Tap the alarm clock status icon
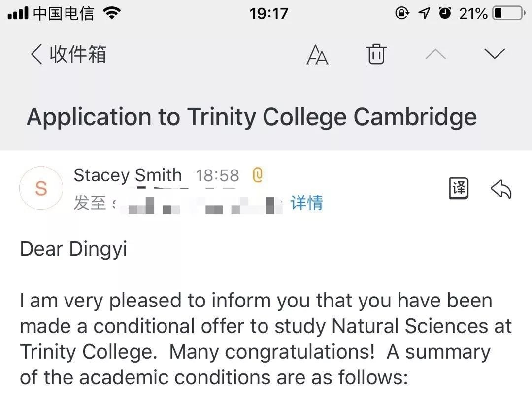 (445, 13)
